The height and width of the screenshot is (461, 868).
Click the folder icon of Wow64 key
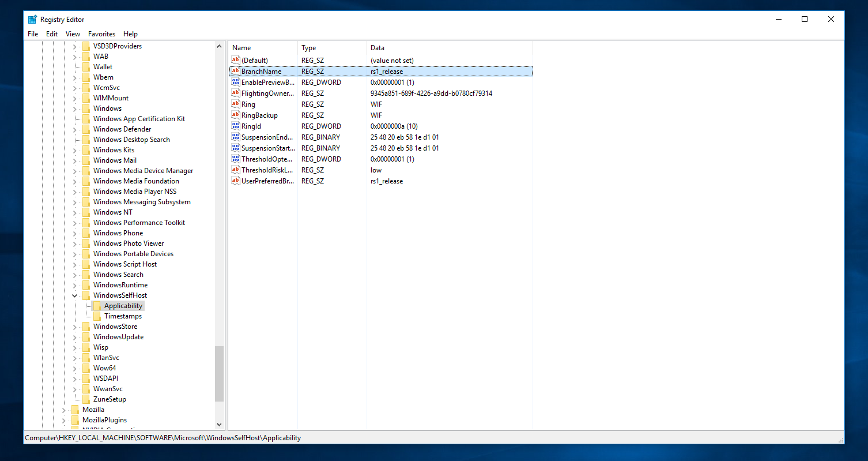point(86,368)
